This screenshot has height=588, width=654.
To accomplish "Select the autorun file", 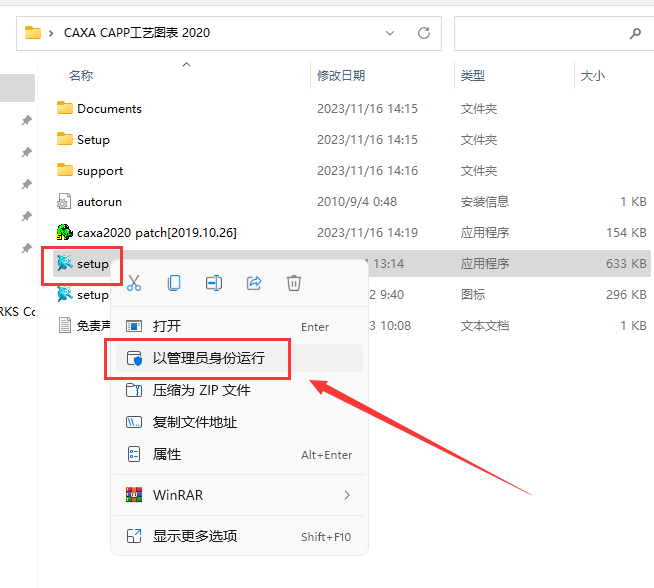I will tap(352, 201).
